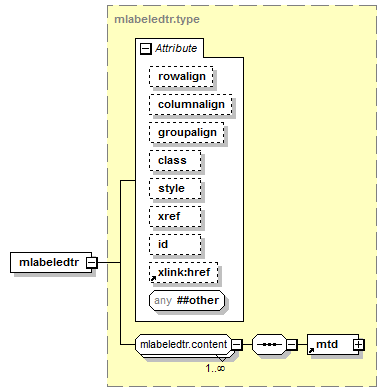Viewport: 387px width, 392px height.
Task: Collapse the Attribute group box
Action: [146, 49]
